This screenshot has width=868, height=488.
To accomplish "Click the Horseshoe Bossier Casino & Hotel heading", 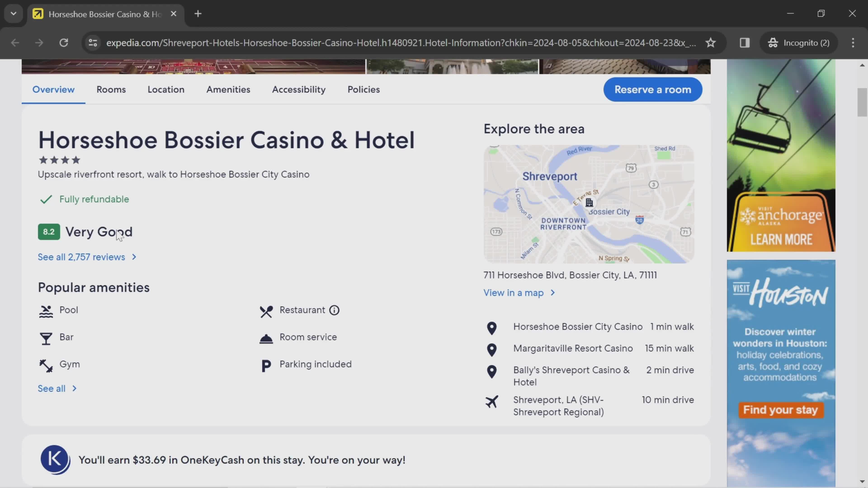I will 226,140.
